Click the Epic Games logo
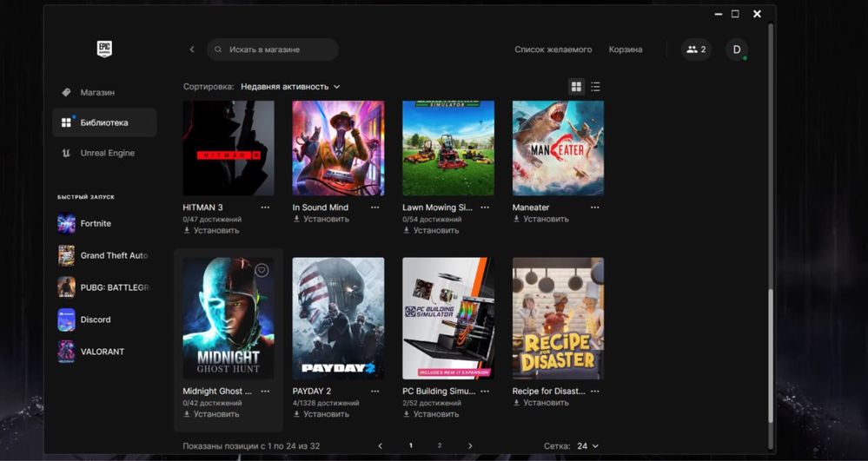 [104, 49]
